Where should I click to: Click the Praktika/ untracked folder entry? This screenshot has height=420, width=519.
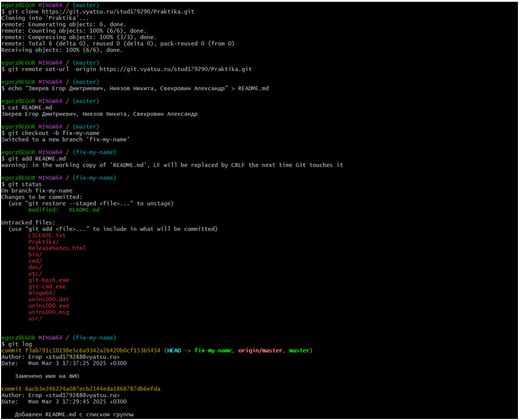(x=44, y=242)
